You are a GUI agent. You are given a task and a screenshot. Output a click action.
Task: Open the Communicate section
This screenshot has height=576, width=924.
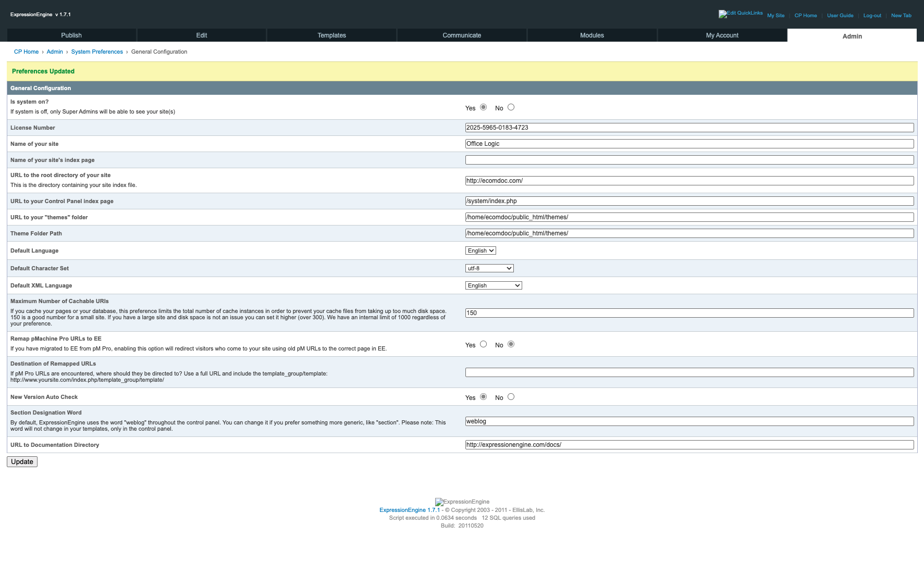pyautogui.click(x=462, y=35)
